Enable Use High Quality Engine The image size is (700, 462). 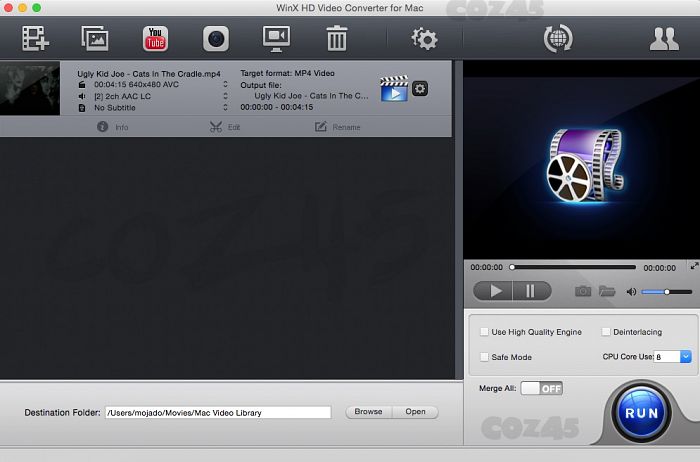[x=484, y=332]
